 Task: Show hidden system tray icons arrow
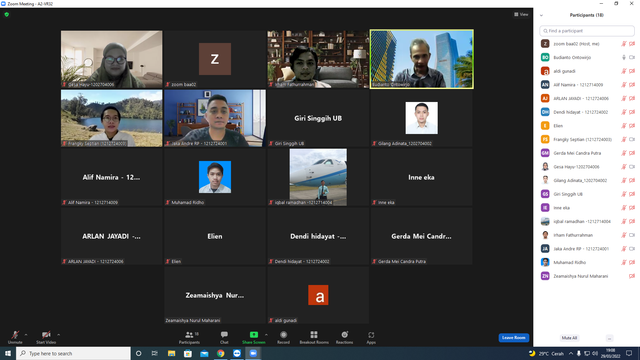click(x=571, y=353)
